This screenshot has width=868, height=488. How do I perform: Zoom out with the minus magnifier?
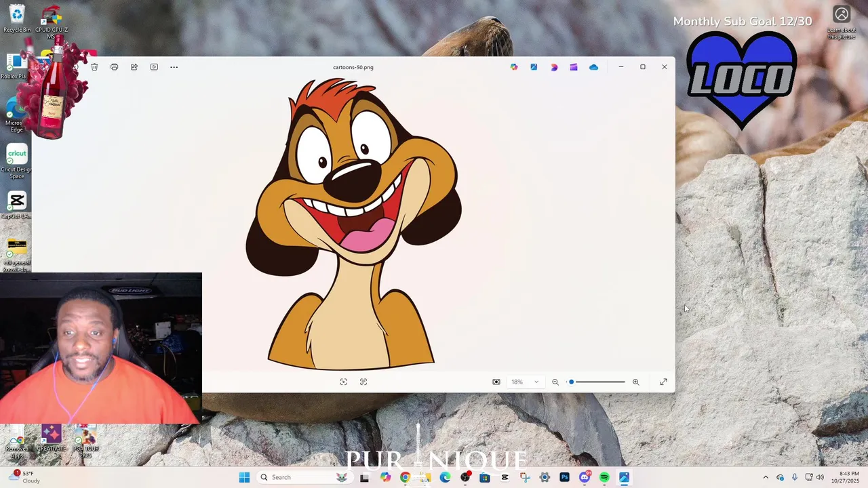[555, 382]
